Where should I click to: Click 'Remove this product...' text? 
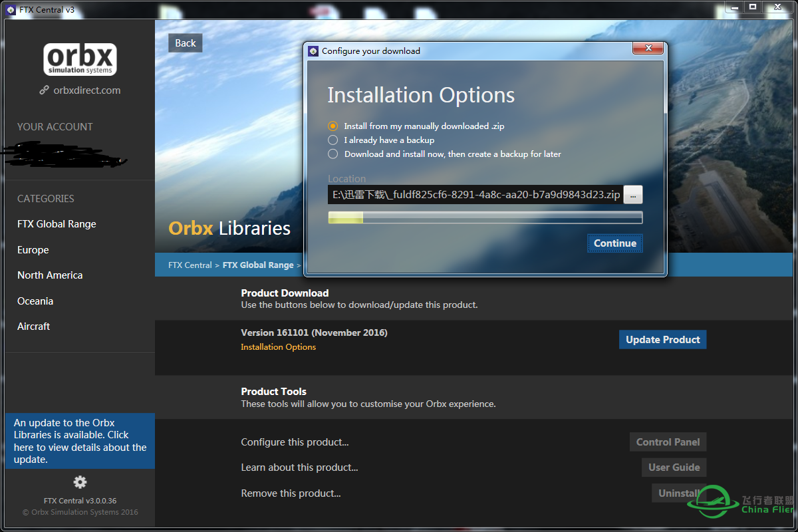tap(291, 493)
